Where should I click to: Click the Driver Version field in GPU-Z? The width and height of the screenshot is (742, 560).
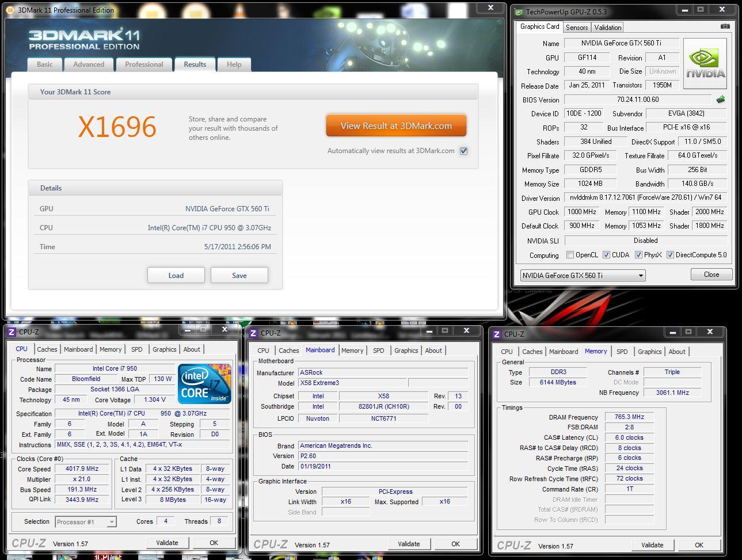point(645,197)
